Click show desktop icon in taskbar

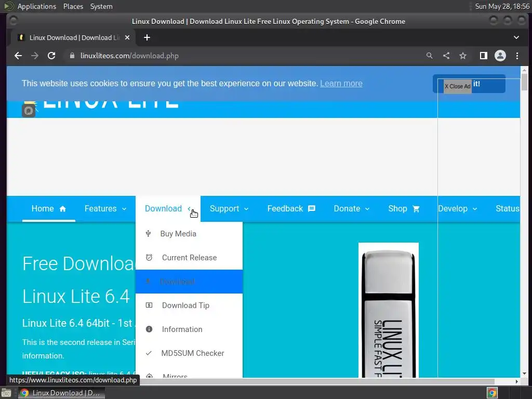point(6,393)
